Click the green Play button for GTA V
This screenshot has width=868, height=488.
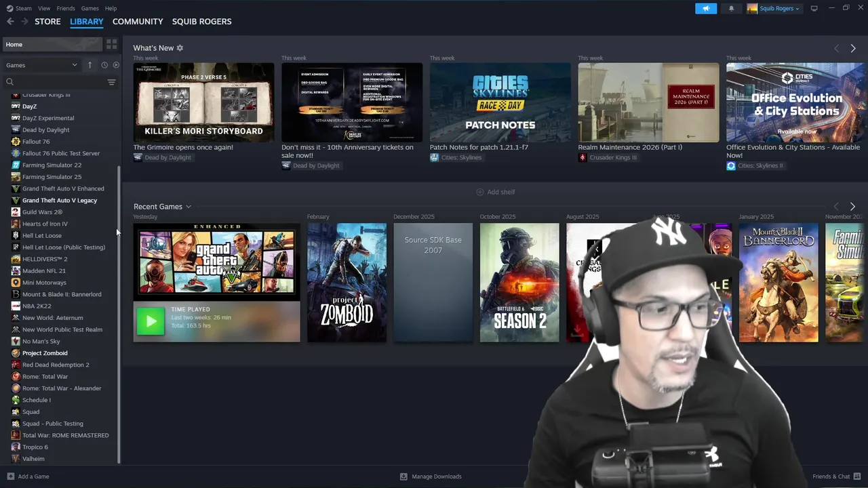(x=151, y=321)
